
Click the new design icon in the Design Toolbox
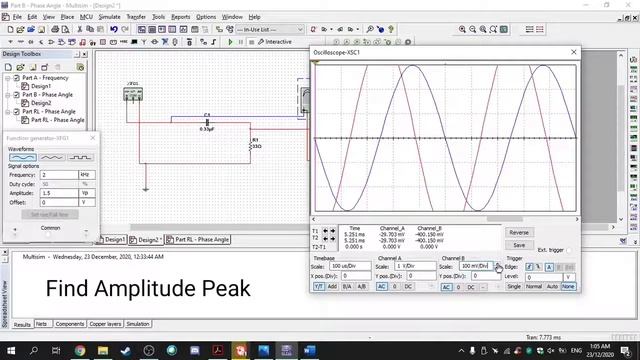pos(8,67)
